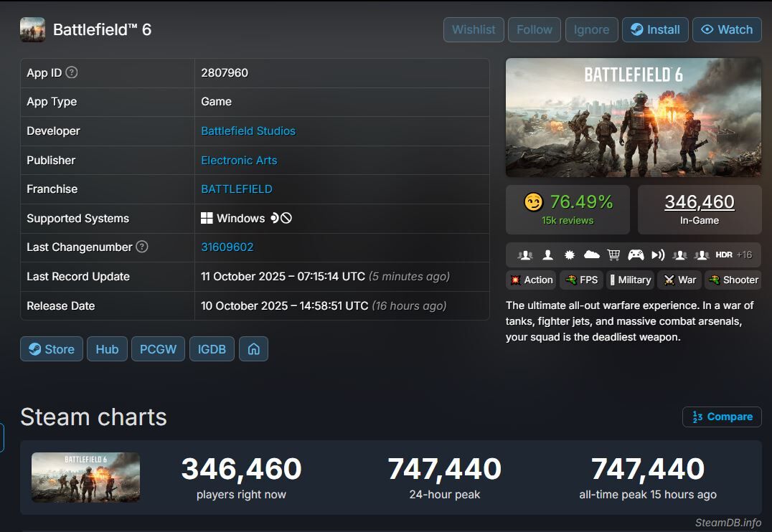Screen dimensions: 772x532
Task: Click the Watch button with eye icon
Action: coord(728,29)
